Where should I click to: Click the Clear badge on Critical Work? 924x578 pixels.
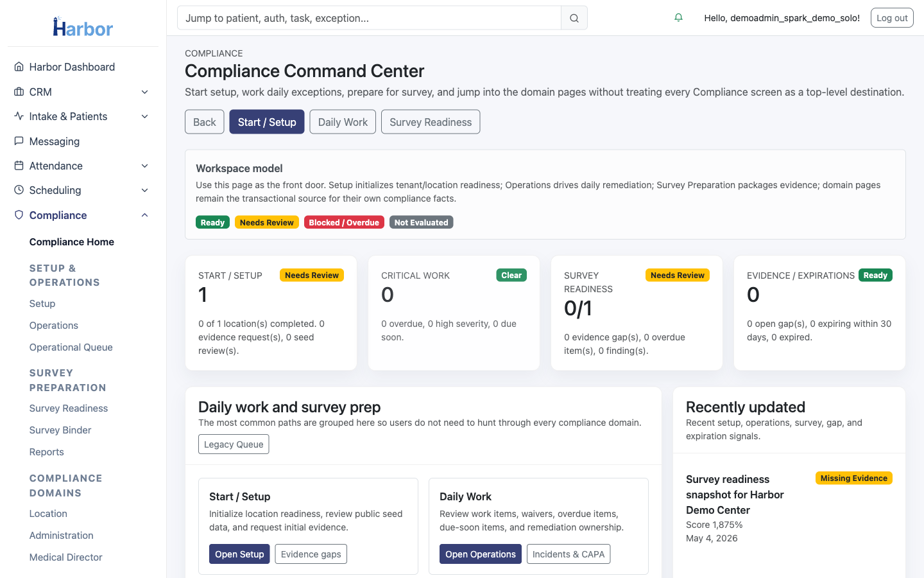[x=511, y=275]
